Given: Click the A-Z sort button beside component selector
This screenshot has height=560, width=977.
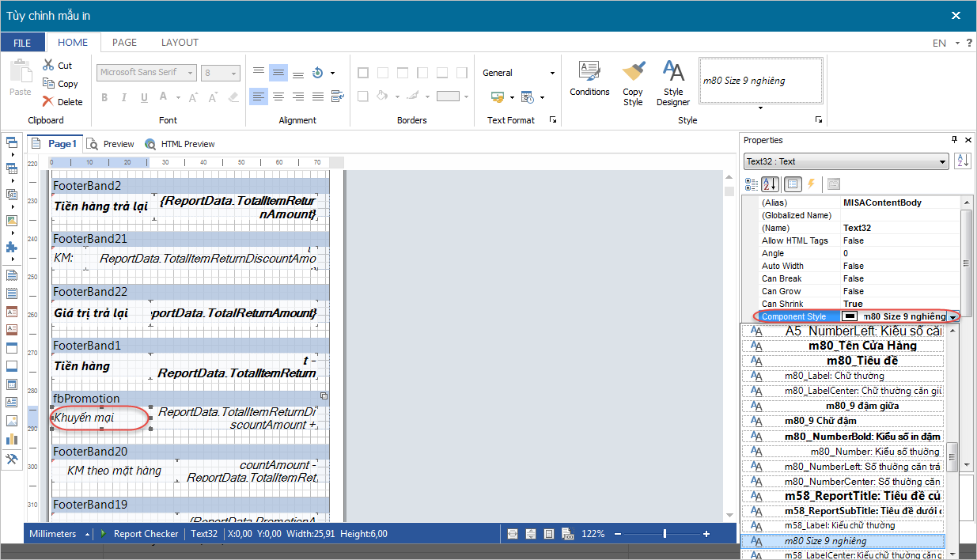Looking at the screenshot, I should (x=962, y=161).
